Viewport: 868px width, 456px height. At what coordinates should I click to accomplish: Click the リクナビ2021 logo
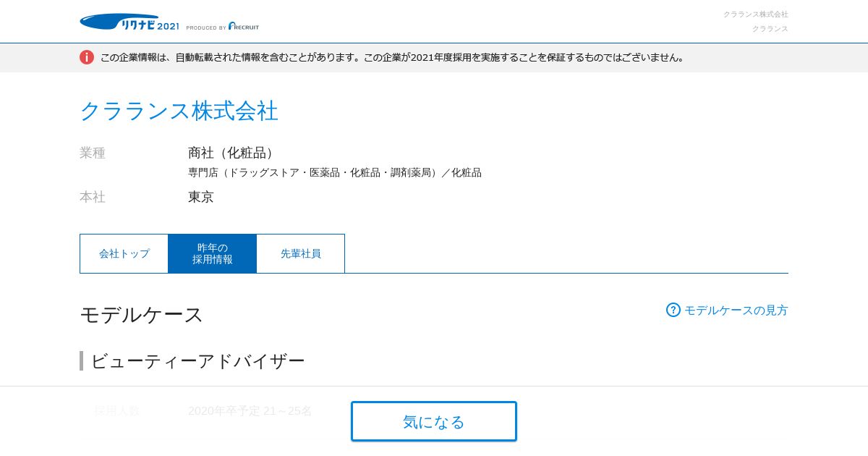(129, 22)
